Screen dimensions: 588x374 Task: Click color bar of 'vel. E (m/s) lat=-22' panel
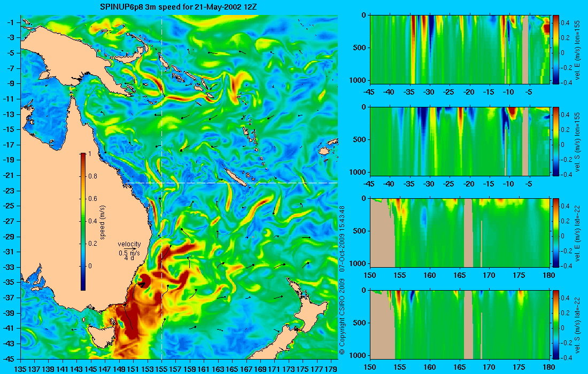click(555, 233)
